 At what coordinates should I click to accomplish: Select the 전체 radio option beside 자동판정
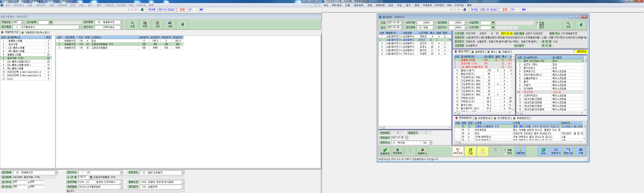(505, 153)
